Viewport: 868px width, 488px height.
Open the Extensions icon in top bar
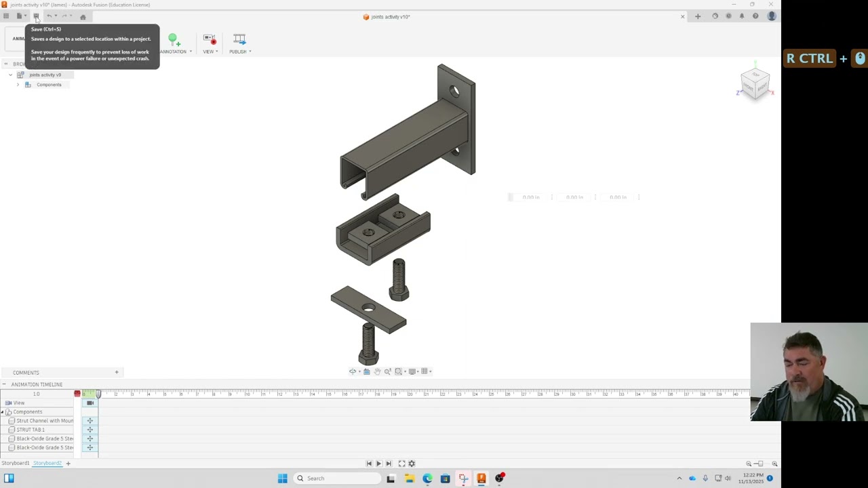(x=715, y=16)
